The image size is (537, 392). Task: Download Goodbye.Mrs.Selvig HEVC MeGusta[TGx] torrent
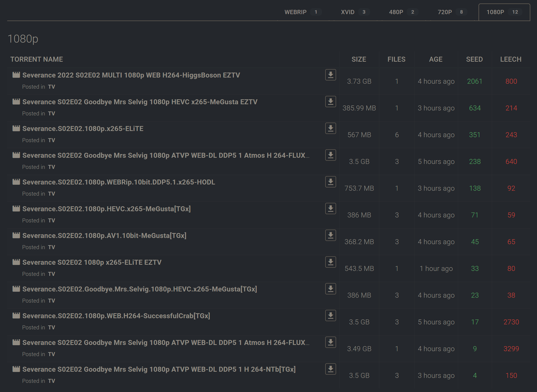(x=330, y=289)
